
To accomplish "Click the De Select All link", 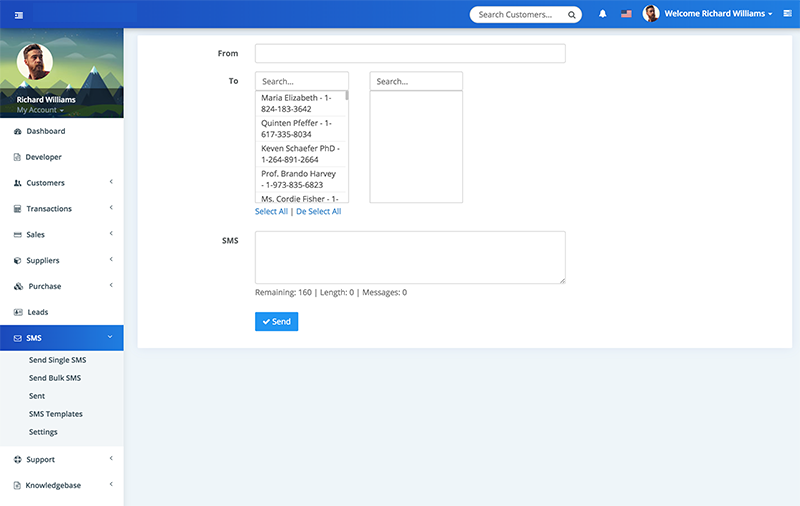I will pos(318,211).
